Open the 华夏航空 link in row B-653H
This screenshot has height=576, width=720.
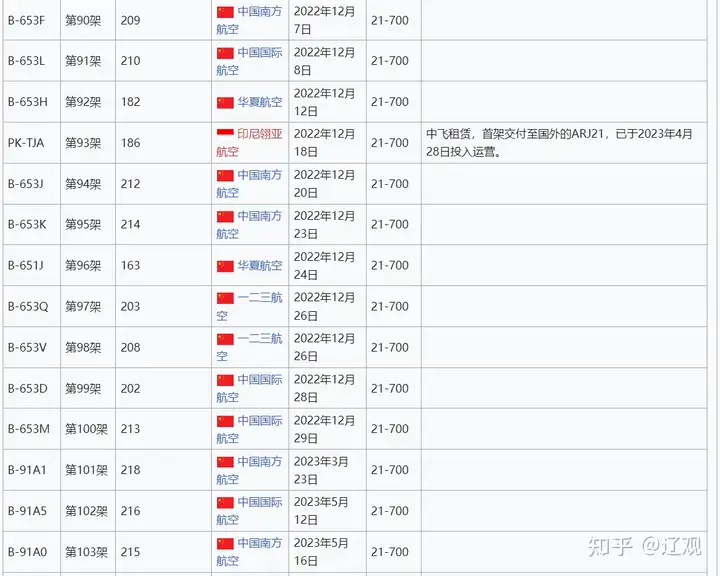(x=259, y=102)
